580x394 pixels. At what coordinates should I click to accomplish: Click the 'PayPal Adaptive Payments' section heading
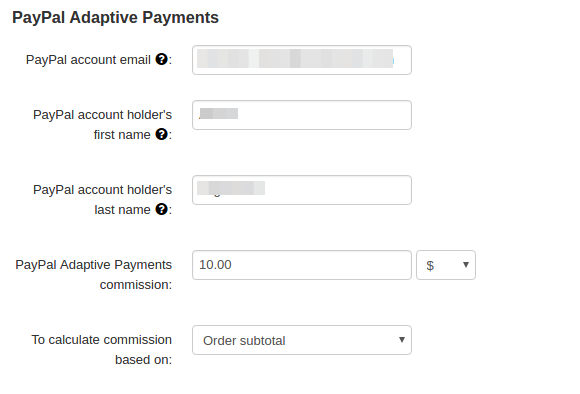115,17
